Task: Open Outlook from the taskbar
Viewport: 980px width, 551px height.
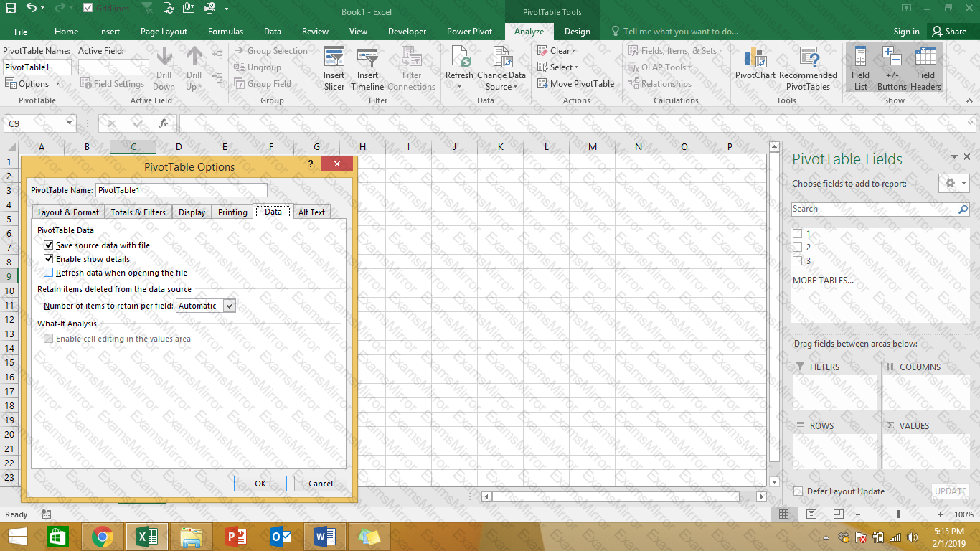Action: click(281, 537)
